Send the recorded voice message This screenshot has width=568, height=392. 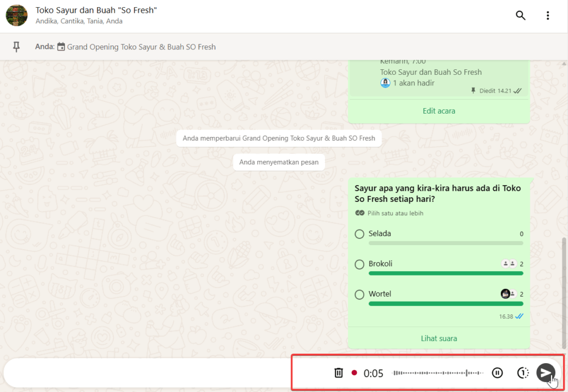click(x=546, y=373)
